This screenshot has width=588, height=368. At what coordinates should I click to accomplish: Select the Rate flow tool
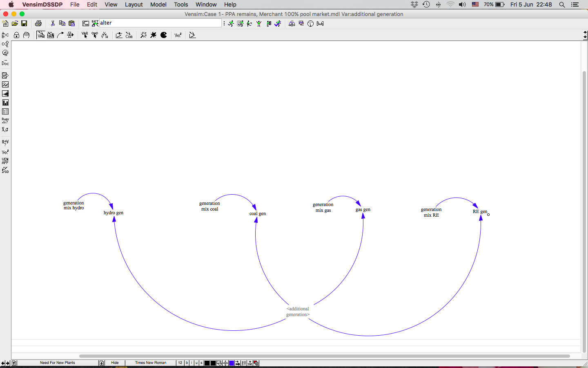(70, 35)
